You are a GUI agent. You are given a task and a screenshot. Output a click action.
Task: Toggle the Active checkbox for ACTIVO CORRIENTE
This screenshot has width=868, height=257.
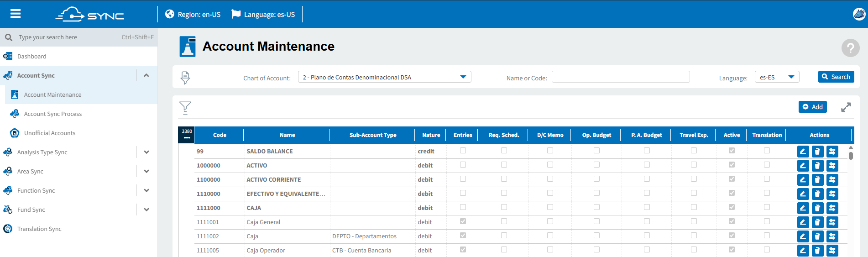click(x=732, y=179)
